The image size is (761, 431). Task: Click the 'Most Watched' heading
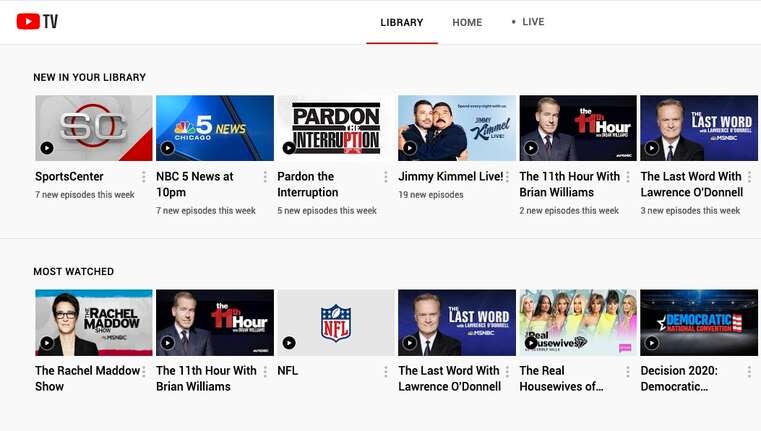coord(74,272)
